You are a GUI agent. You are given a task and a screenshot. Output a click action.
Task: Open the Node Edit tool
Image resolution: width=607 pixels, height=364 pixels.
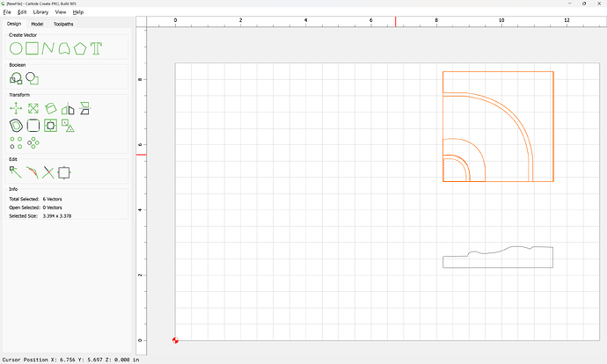(x=15, y=172)
